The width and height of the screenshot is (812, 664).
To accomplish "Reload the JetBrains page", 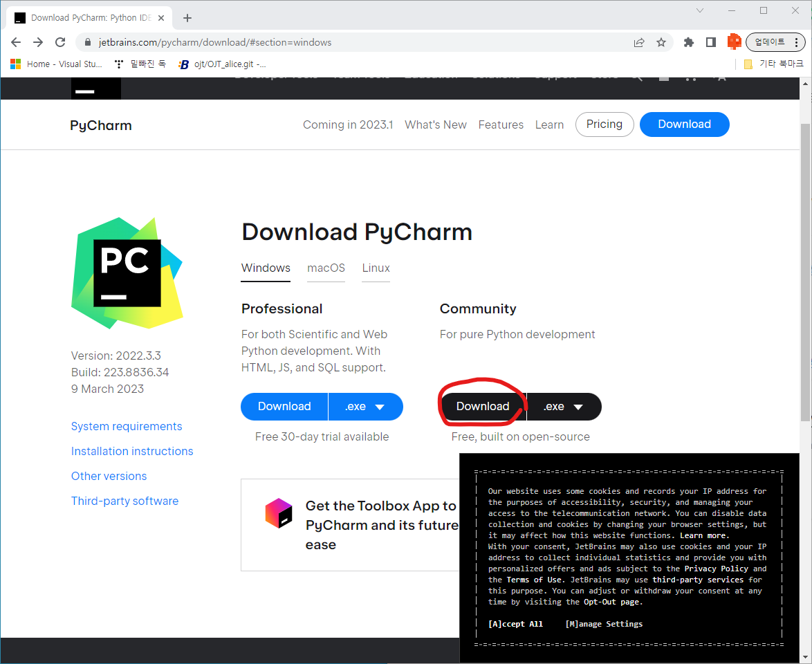I will tap(60, 42).
